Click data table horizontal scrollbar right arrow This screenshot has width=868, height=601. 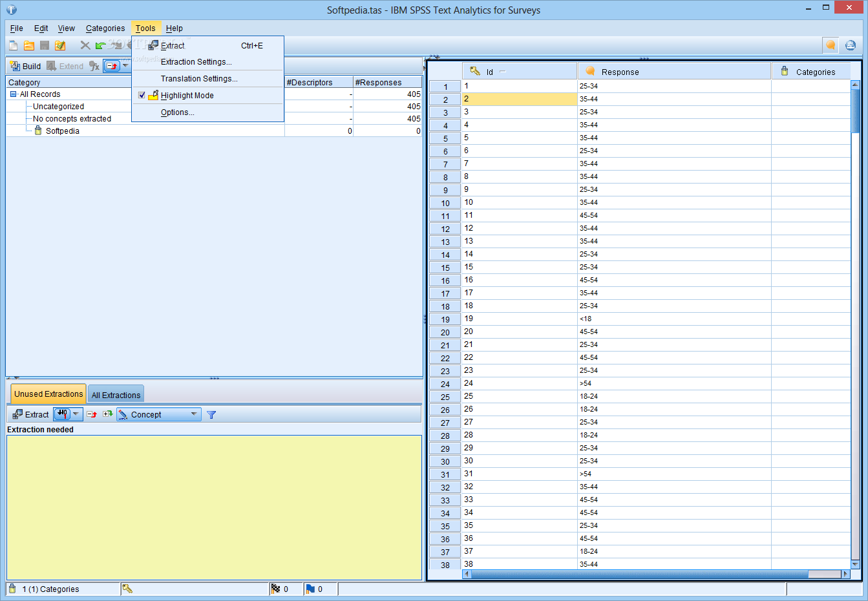point(845,574)
